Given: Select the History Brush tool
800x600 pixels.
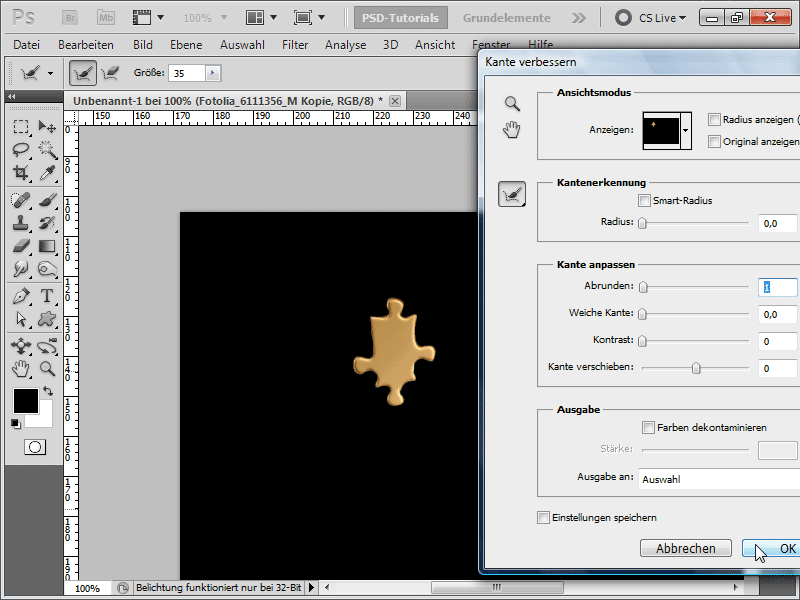Looking at the screenshot, I should [47, 223].
